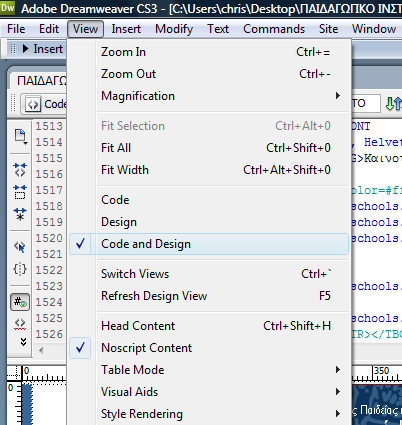This screenshot has width=402, height=425.
Task: Click line number 1513 in gutter
Action: [49, 126]
